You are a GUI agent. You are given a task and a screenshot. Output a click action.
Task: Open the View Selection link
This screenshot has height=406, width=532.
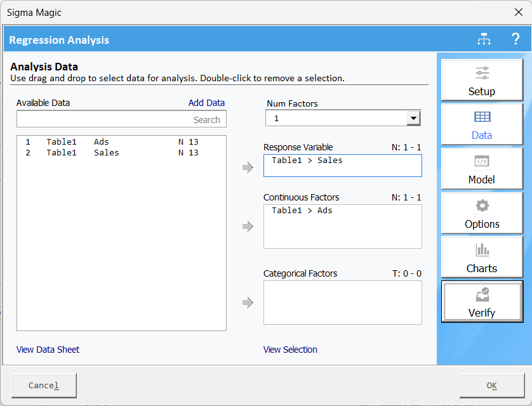290,350
